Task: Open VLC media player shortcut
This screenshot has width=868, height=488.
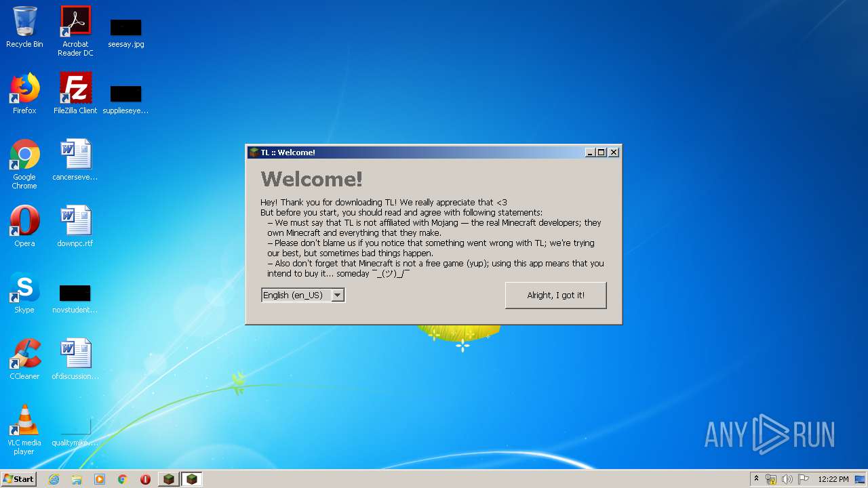Action: click(x=24, y=430)
